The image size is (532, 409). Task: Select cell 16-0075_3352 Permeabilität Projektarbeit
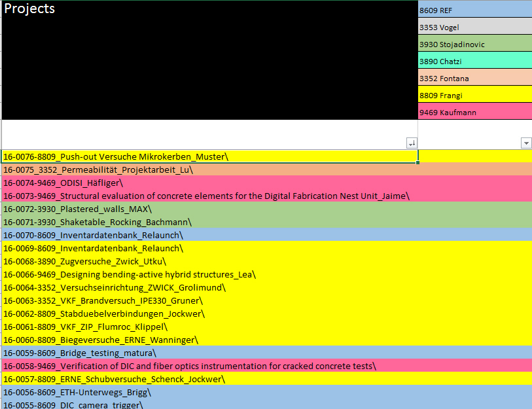click(x=209, y=169)
